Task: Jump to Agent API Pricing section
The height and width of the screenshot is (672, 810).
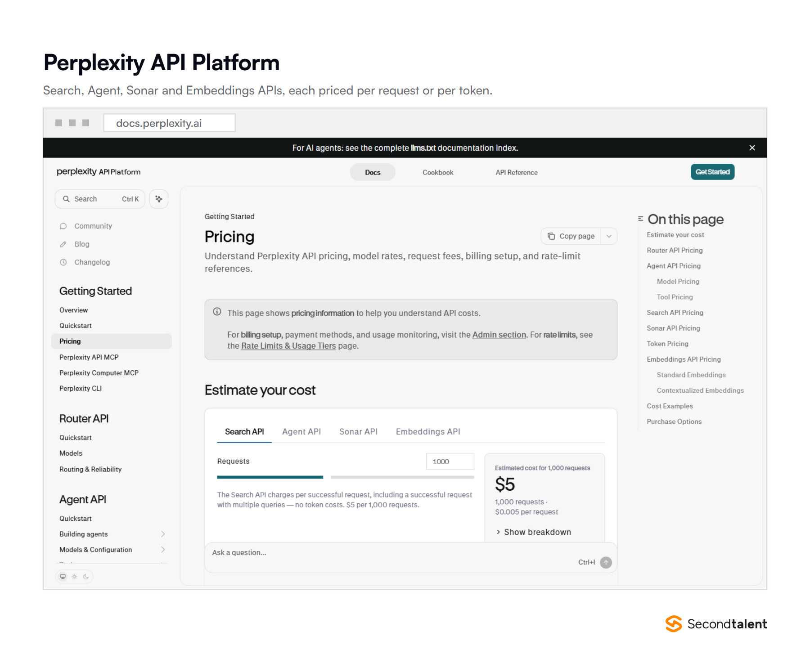Action: click(x=674, y=266)
